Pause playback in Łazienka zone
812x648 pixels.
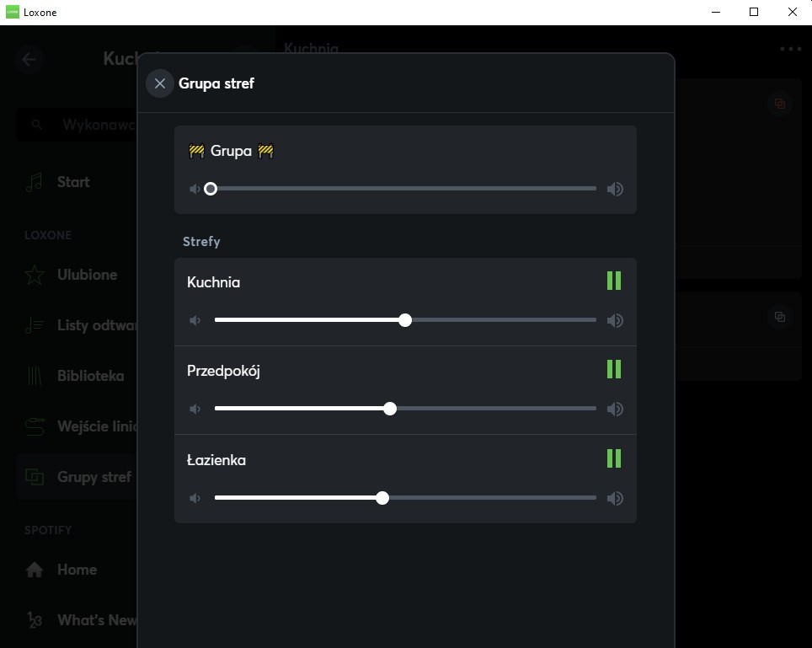click(614, 458)
